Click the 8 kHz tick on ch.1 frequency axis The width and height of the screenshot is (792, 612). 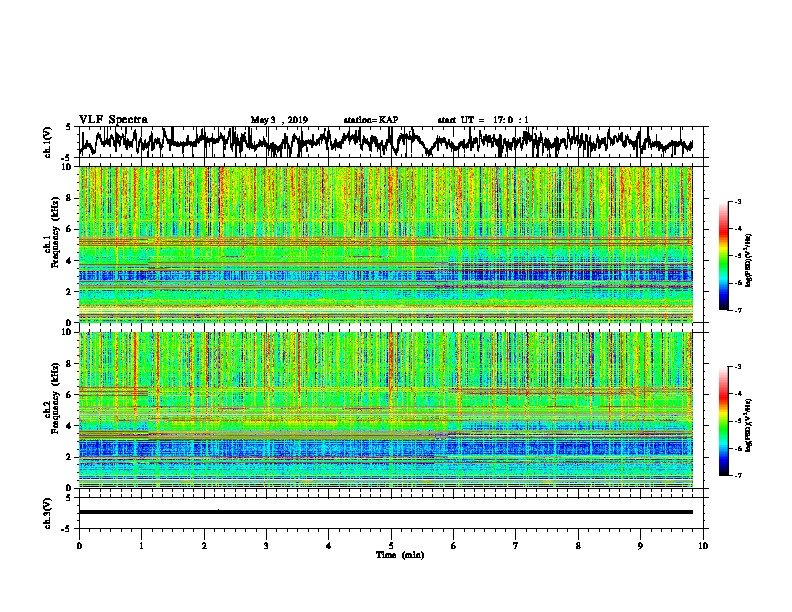click(x=70, y=198)
